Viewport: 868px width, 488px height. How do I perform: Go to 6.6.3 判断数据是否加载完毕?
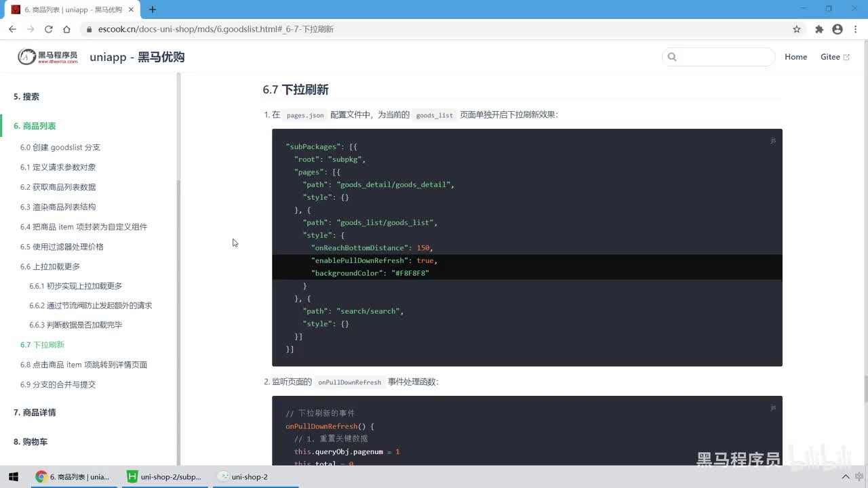coord(76,325)
